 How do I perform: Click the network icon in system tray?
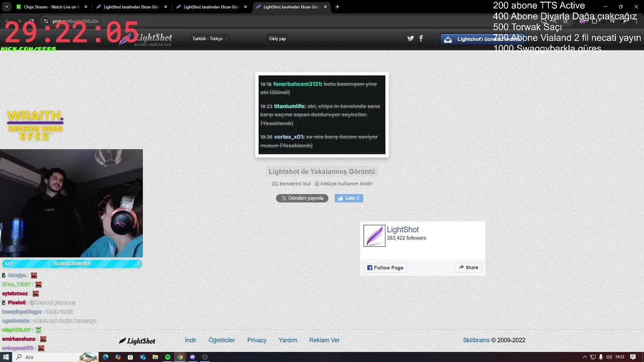pyautogui.click(x=593, y=357)
